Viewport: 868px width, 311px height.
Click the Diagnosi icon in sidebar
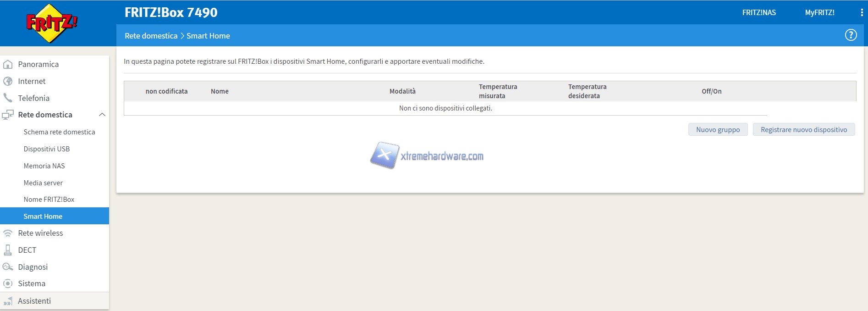8,267
